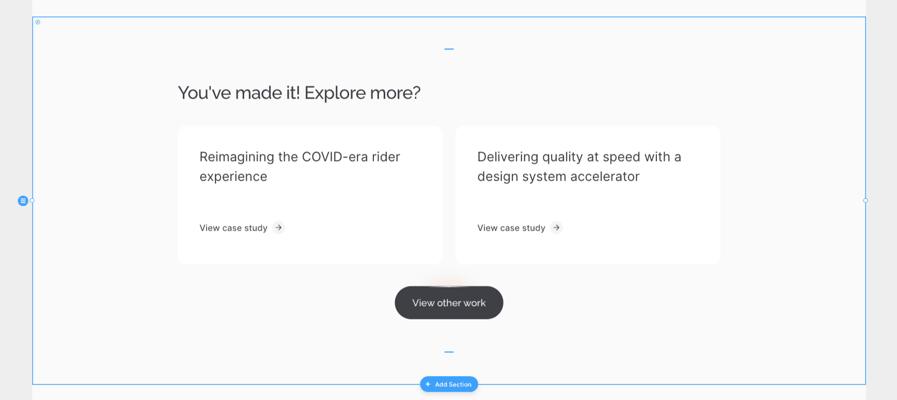This screenshot has width=897, height=400.
Task: Click arrow icon on design system accelerator card
Action: point(556,228)
